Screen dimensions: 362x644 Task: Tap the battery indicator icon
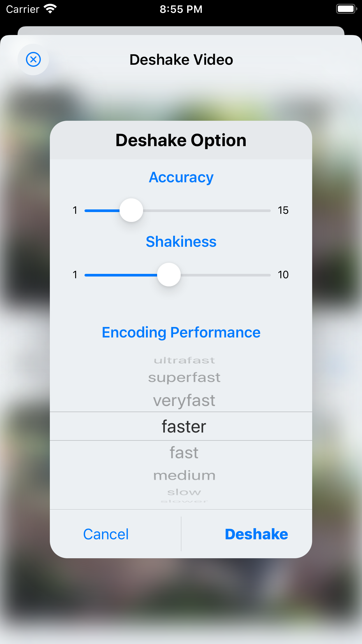(x=346, y=9)
